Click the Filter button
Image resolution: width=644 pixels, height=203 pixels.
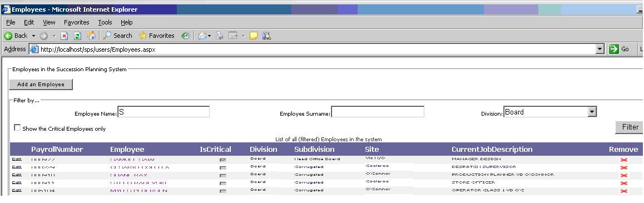(630, 127)
